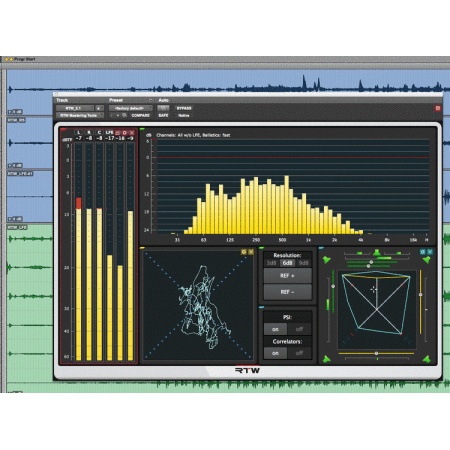Turn PSI on

point(275,329)
